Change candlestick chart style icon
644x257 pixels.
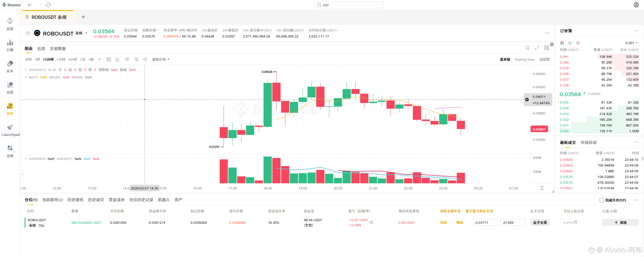coord(127,60)
